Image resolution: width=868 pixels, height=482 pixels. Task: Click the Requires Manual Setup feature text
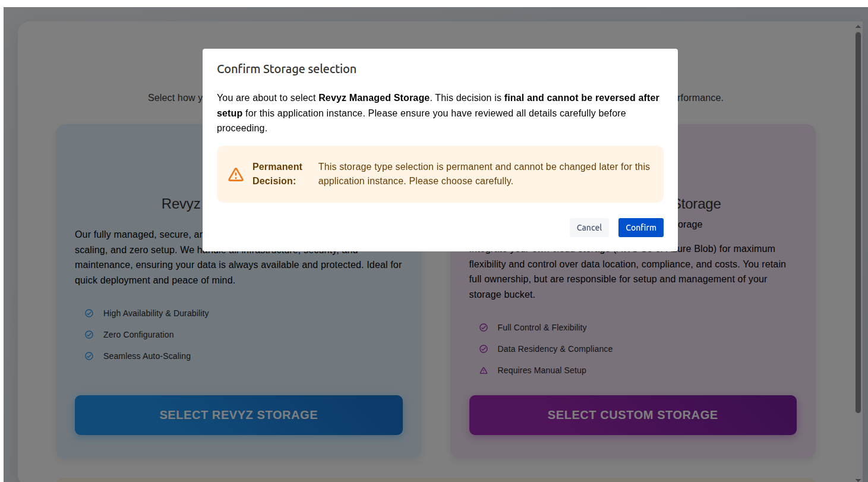pyautogui.click(x=542, y=370)
